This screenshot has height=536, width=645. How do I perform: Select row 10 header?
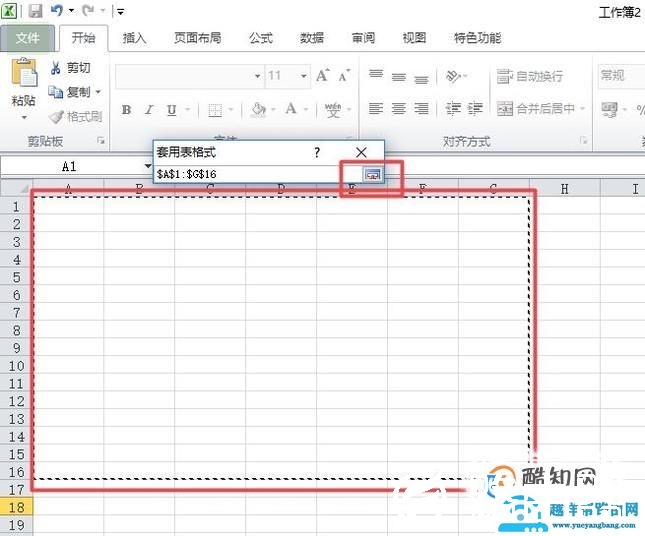click(x=16, y=366)
